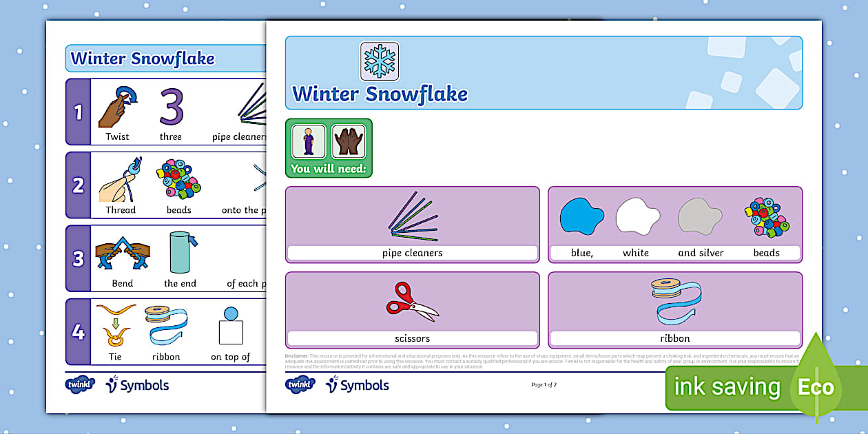
Task: Click the Twinkl cloud logo
Action: click(x=300, y=385)
